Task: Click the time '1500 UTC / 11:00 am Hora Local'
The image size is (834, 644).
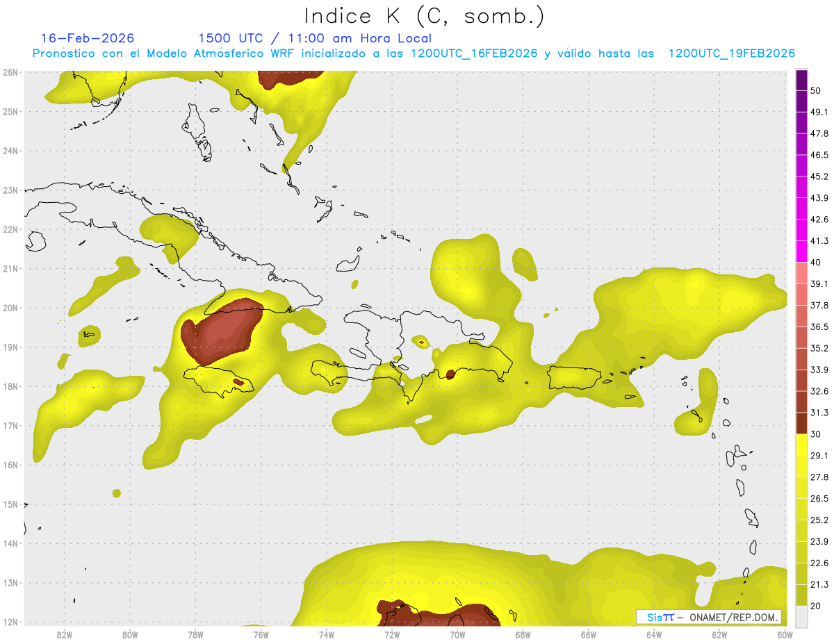Action: click(315, 38)
